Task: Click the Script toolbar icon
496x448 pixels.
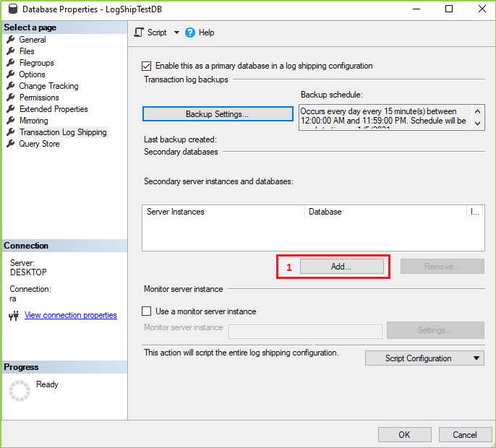Action: pos(140,33)
